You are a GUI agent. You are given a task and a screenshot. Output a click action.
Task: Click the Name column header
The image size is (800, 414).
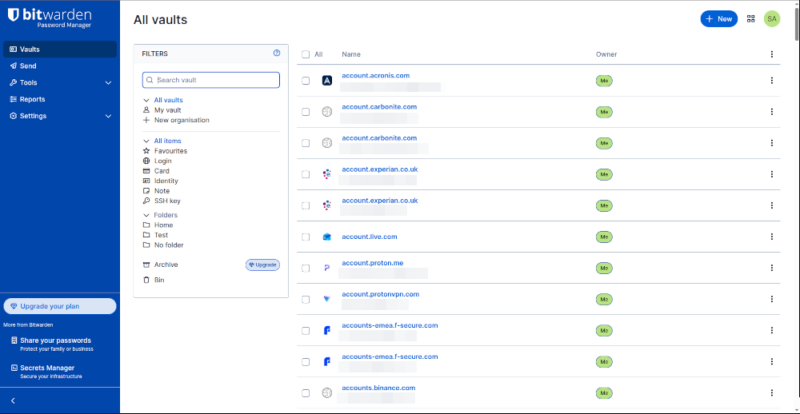[351, 54]
